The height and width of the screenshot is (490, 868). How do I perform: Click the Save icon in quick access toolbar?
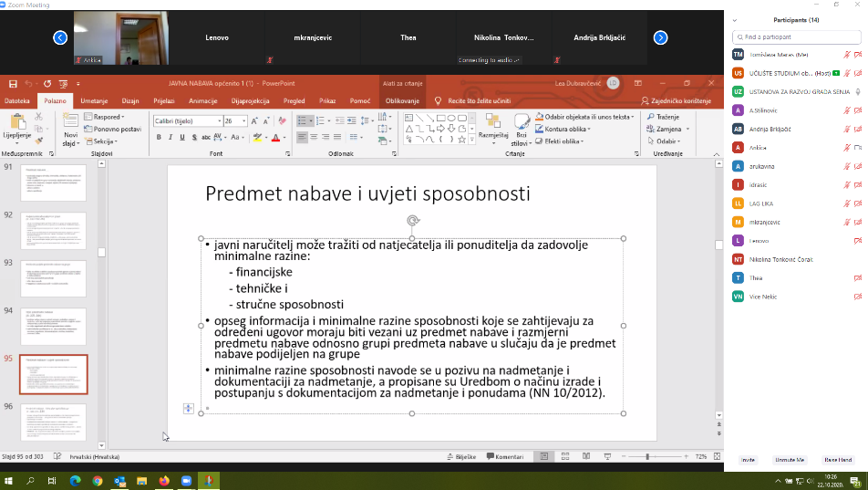tap(12, 84)
